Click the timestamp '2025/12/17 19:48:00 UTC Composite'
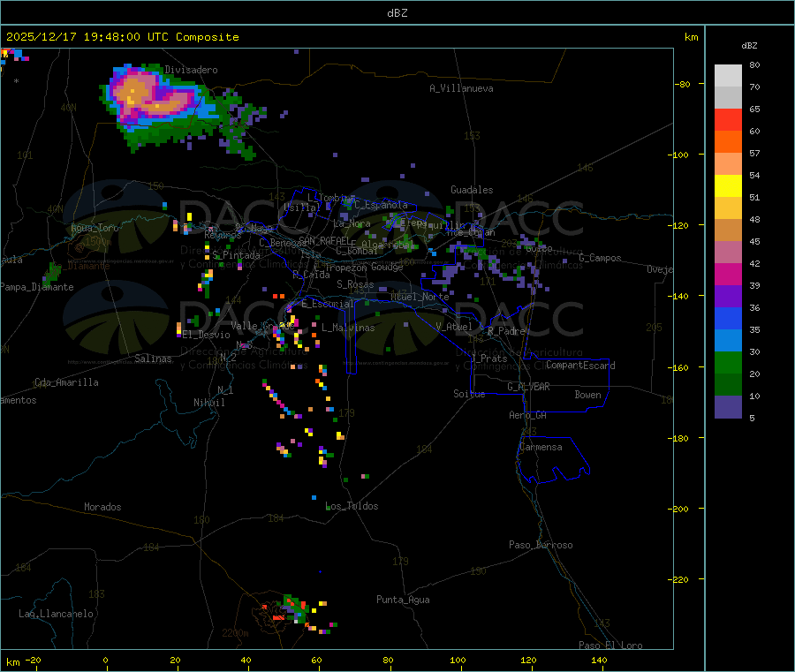 tap(122, 37)
